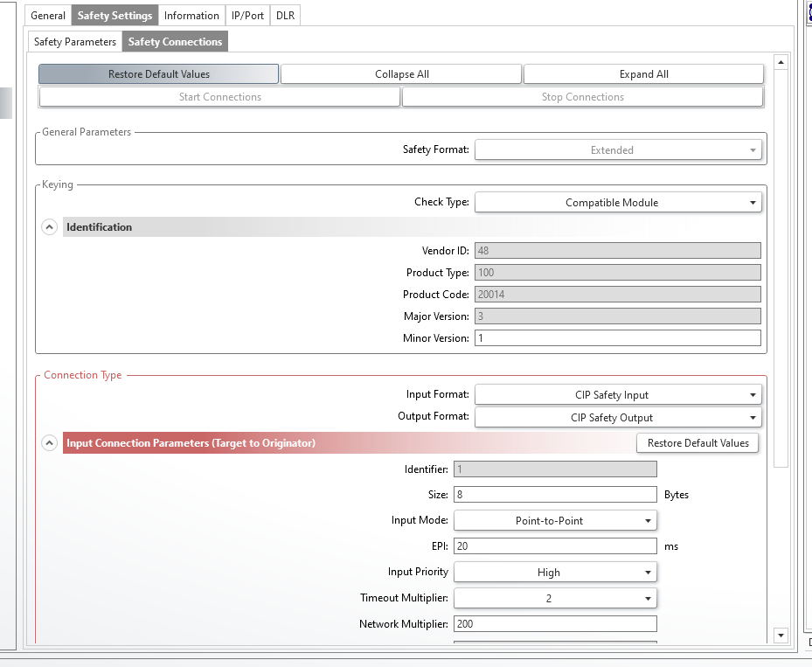Viewport: 812px width, 667px height.
Task: Click the Start Connections button
Action: 219,97
